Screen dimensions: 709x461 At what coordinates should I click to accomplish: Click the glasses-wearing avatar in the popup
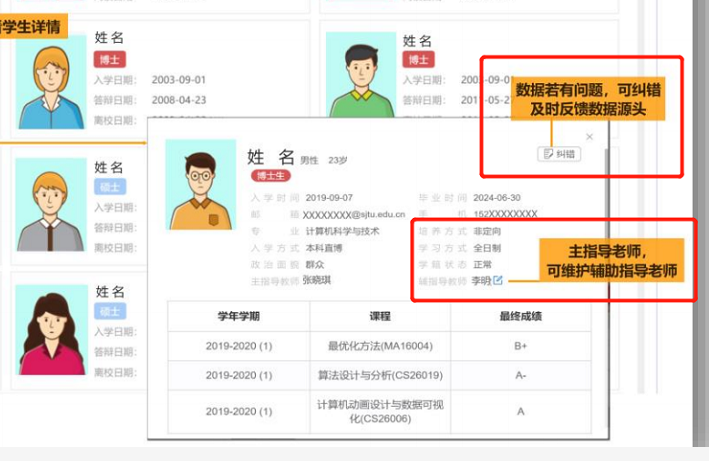[201, 185]
